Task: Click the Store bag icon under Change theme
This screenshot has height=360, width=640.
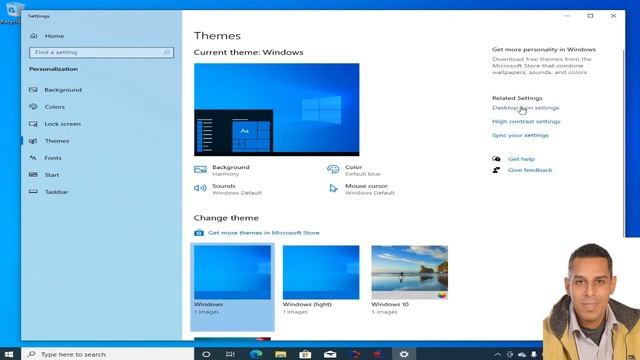Action: 199,233
